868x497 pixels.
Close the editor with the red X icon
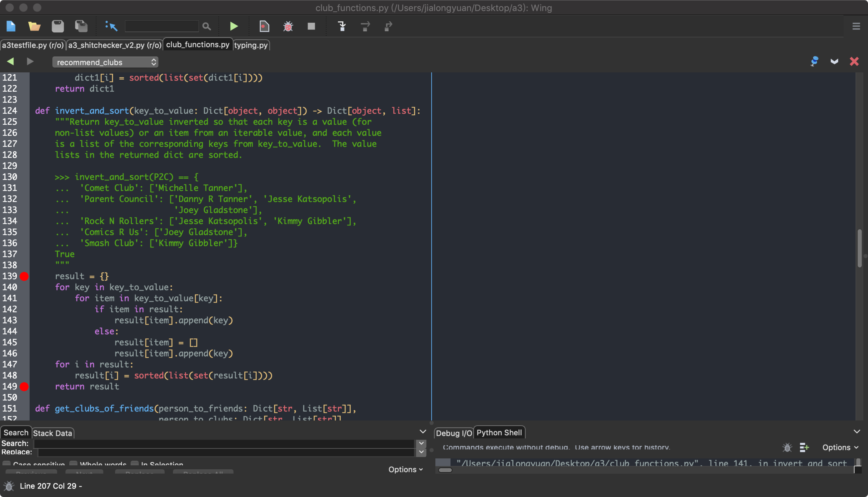tap(854, 62)
